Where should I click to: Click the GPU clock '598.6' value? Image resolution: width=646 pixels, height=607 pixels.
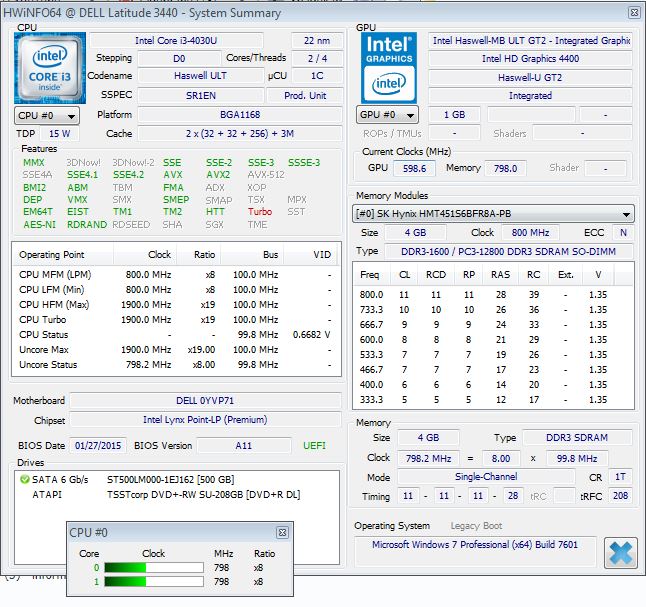click(414, 168)
